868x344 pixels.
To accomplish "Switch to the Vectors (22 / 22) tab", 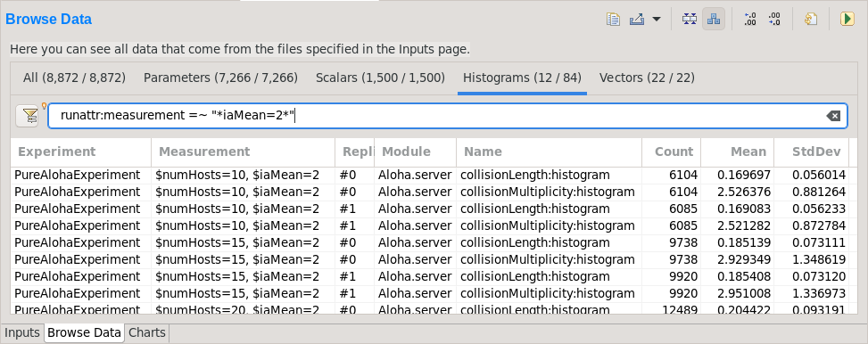I will point(647,78).
